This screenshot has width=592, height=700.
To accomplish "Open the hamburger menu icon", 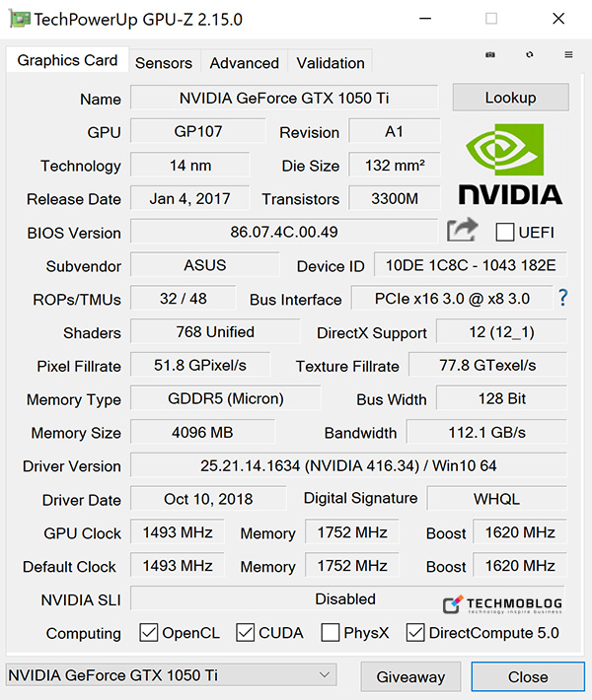I will (568, 55).
